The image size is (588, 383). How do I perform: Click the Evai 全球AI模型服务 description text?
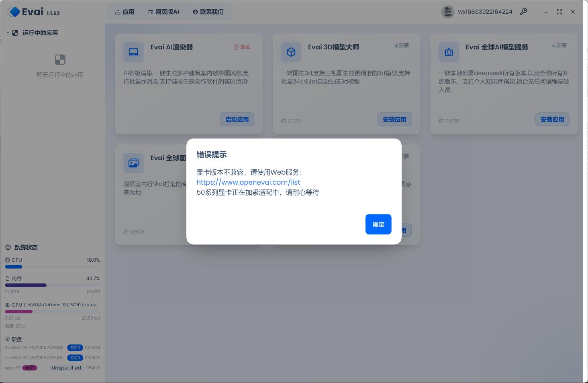[x=504, y=81]
